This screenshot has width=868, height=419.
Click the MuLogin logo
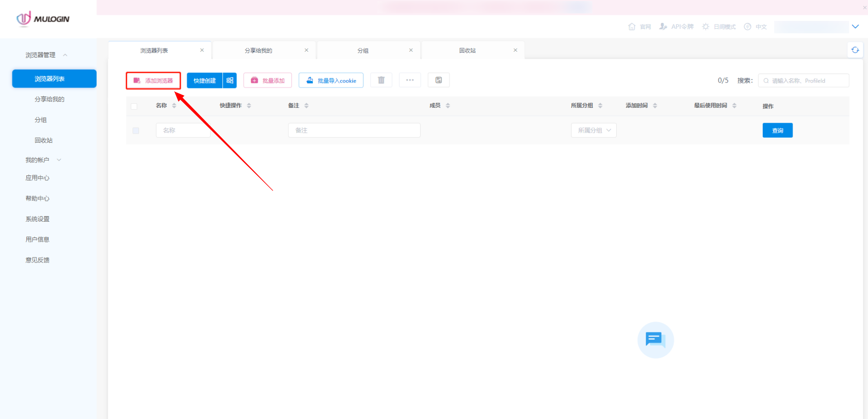click(x=43, y=19)
